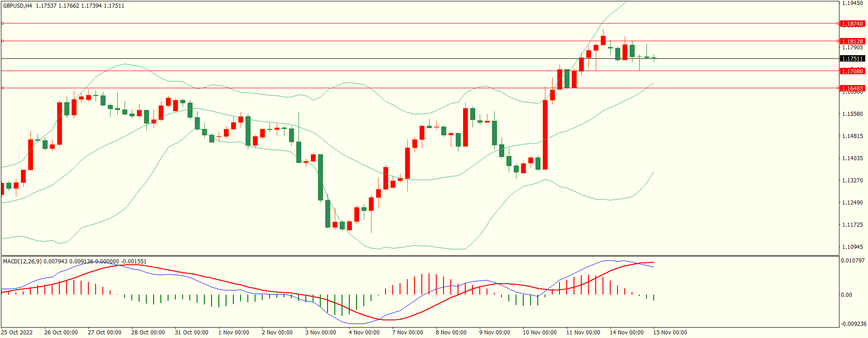Viewport: 868px width, 338px height.
Task: Click the 1.11725 price axis label
Action: pyautogui.click(x=852, y=225)
